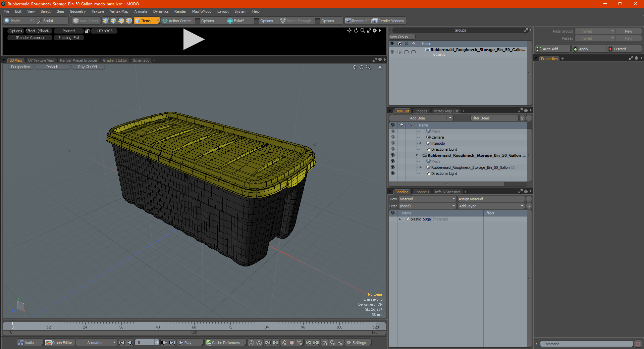
Task: Toggle visibility of last Directional Light
Action: pos(392,173)
